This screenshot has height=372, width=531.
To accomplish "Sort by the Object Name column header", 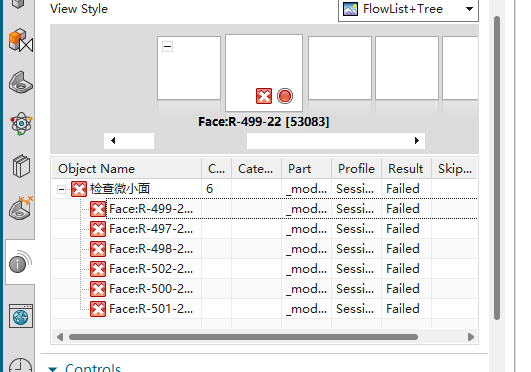I will tap(127, 169).
